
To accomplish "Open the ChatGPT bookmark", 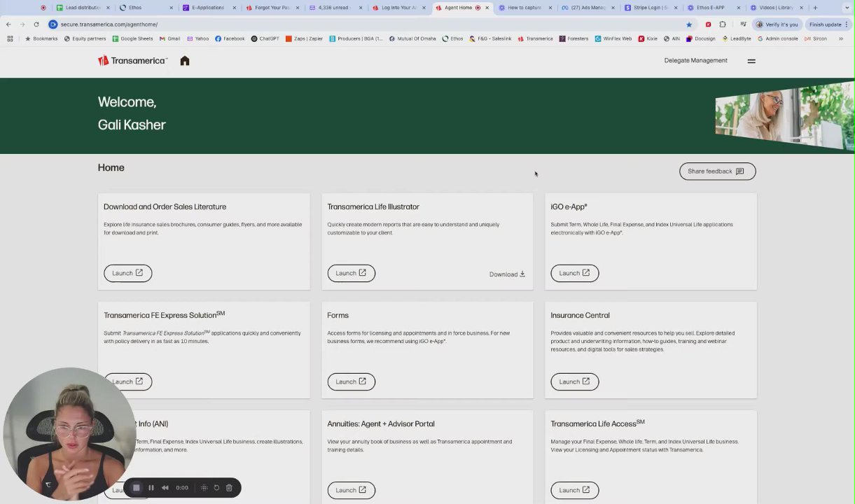I will pyautogui.click(x=265, y=38).
